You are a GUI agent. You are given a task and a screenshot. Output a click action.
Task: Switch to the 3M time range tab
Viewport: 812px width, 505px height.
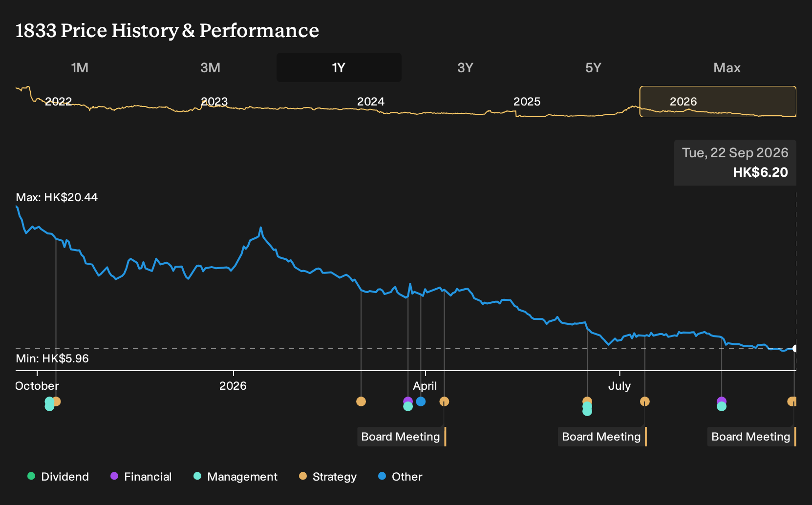tap(210, 67)
